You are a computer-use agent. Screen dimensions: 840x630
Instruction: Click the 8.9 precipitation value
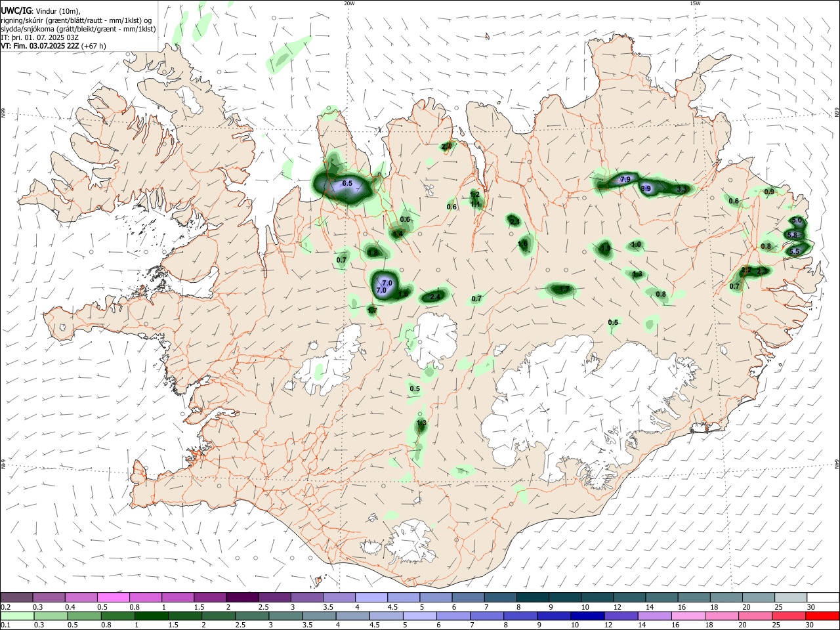pos(646,188)
